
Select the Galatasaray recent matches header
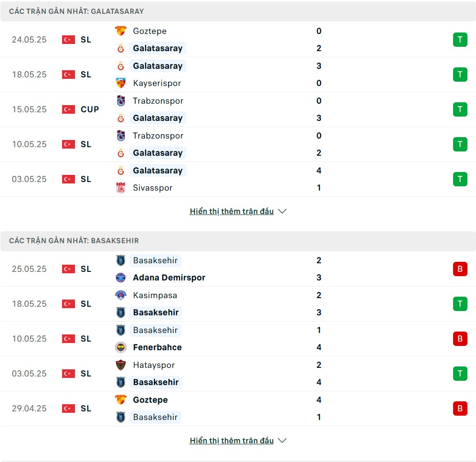238,11
